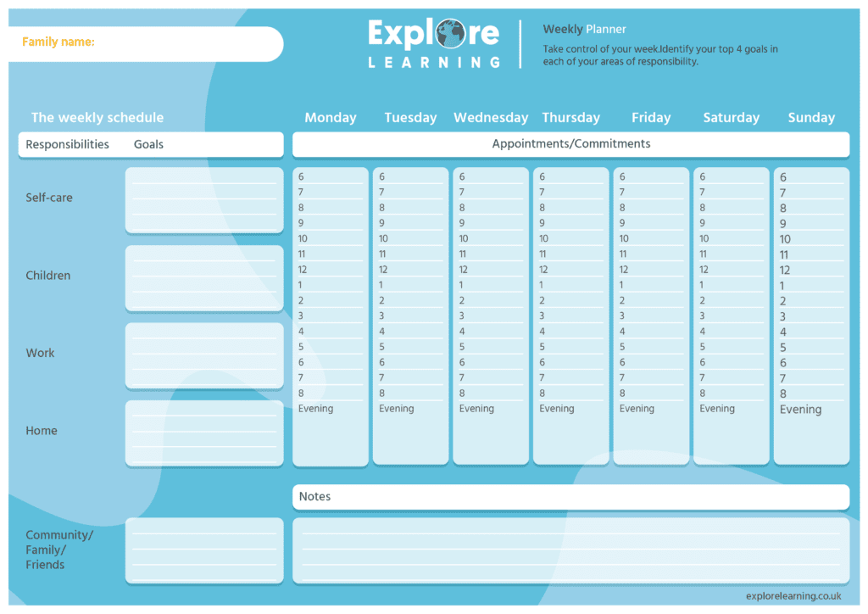Click Saturday's 10 o'clock row
This screenshot has height=614, width=868.
click(x=732, y=238)
